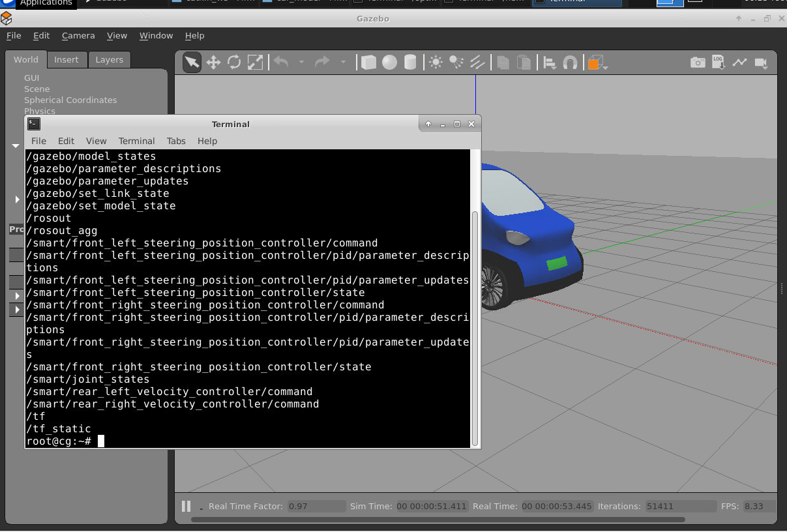787x532 pixels.
Task: Open Gazebo Window menu
Action: click(156, 35)
